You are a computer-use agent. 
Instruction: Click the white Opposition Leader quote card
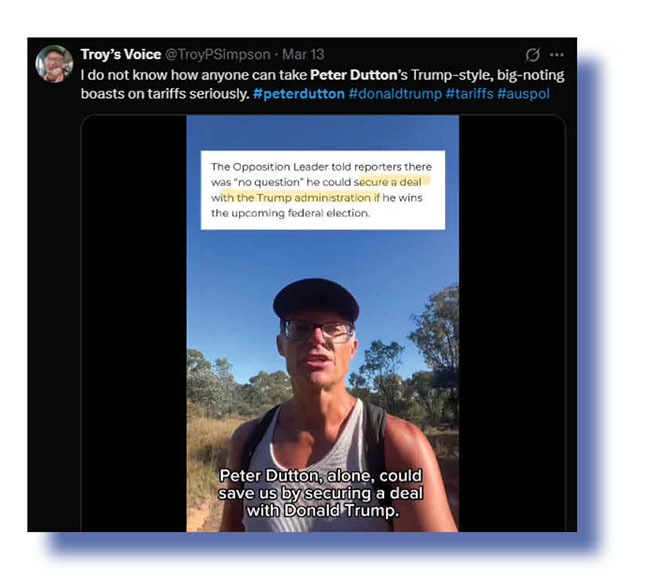coord(323,190)
